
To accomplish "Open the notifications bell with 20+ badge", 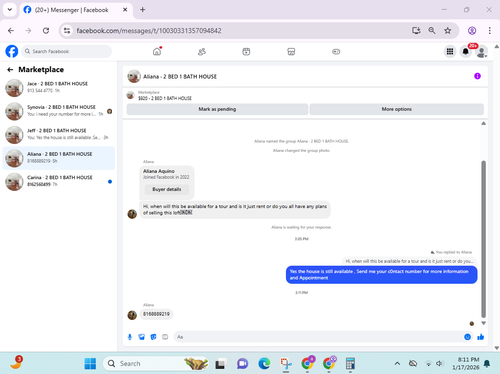I will pyautogui.click(x=466, y=51).
